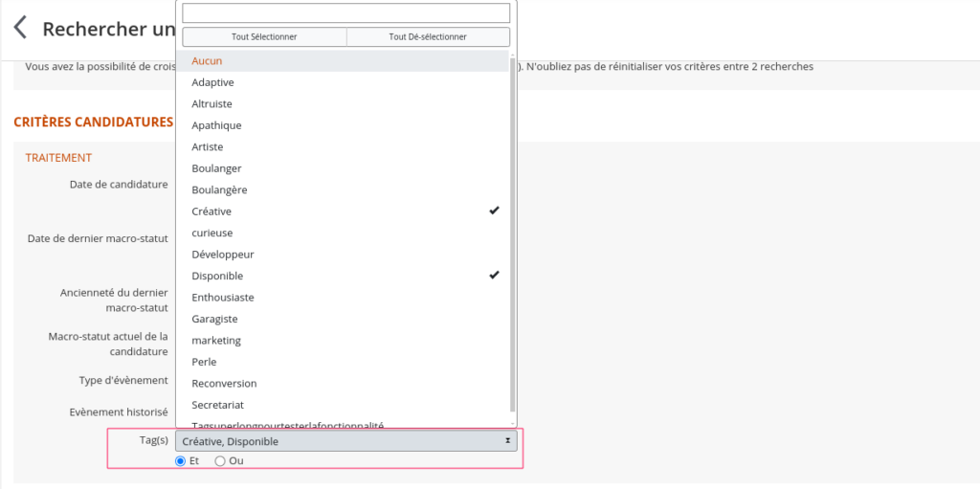Click 'Tout Dé-sélectionner' button
Viewport: 980px width, 489px height.
tap(428, 37)
